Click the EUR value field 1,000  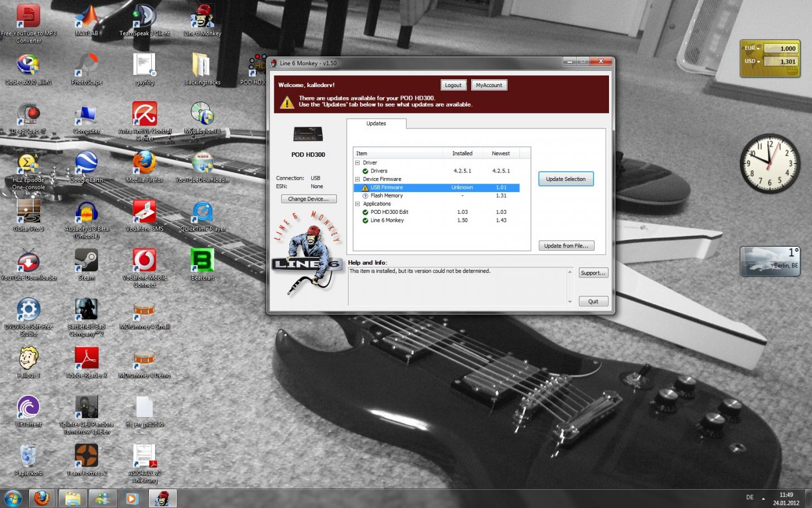pos(781,49)
